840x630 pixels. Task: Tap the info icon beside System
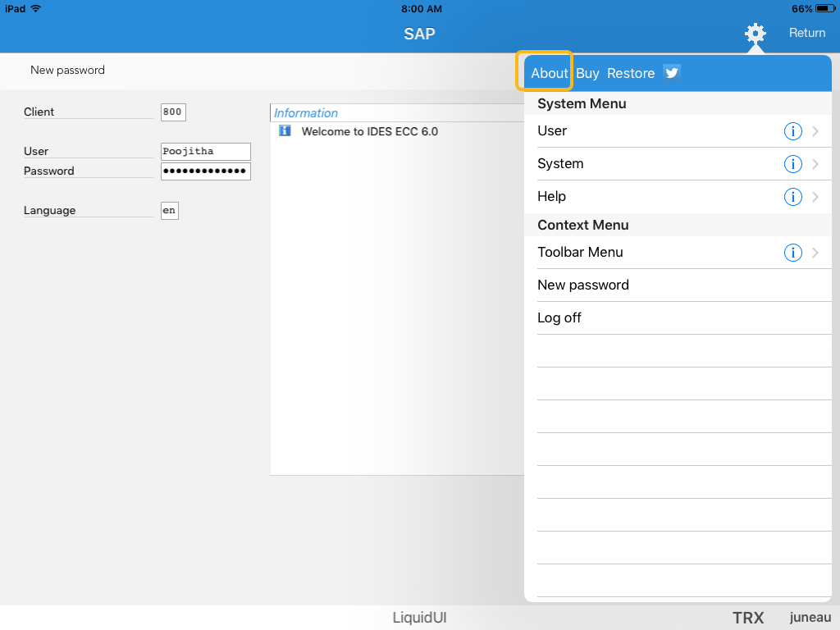(x=792, y=164)
